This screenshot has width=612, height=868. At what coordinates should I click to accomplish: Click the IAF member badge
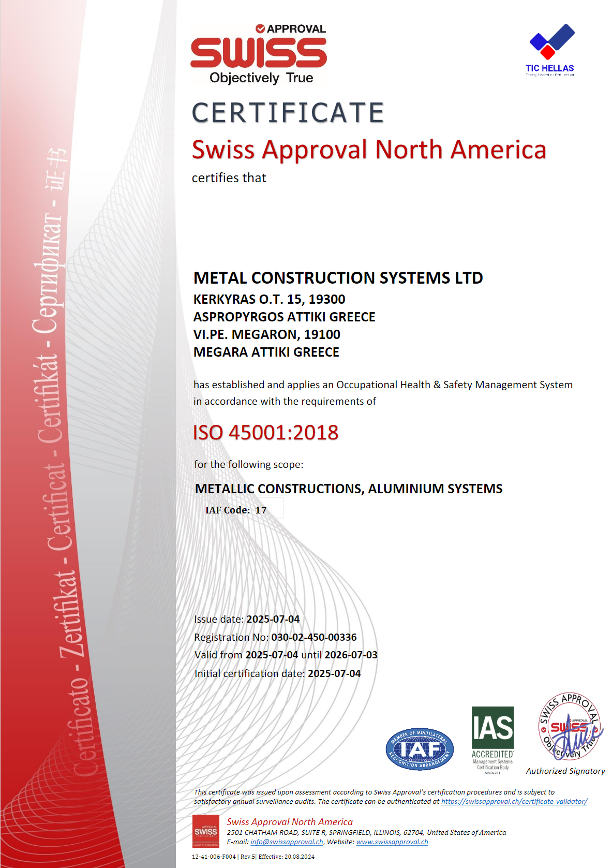coord(420,748)
